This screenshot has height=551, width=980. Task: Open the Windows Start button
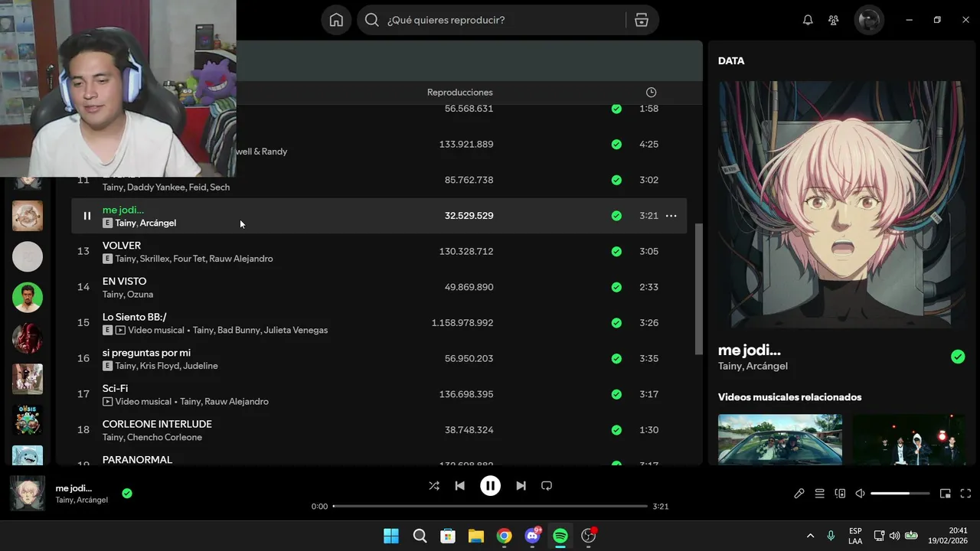391,536
